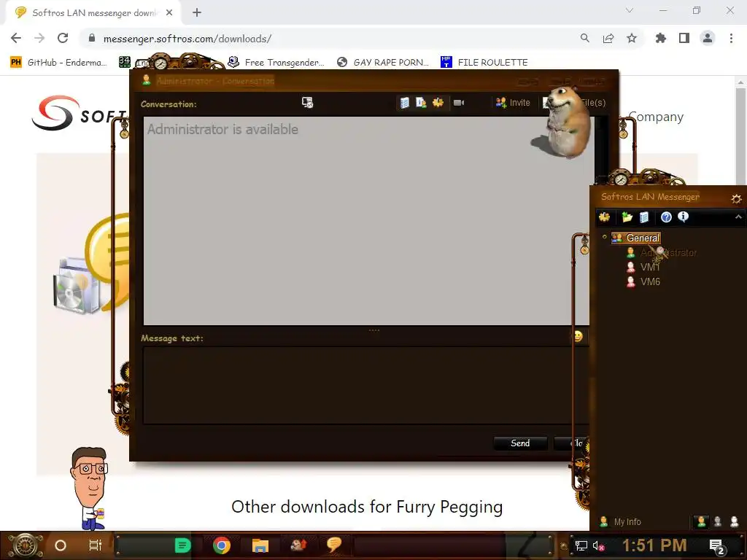
Task: Select the Softros LAN messenger download tab
Action: [93, 13]
